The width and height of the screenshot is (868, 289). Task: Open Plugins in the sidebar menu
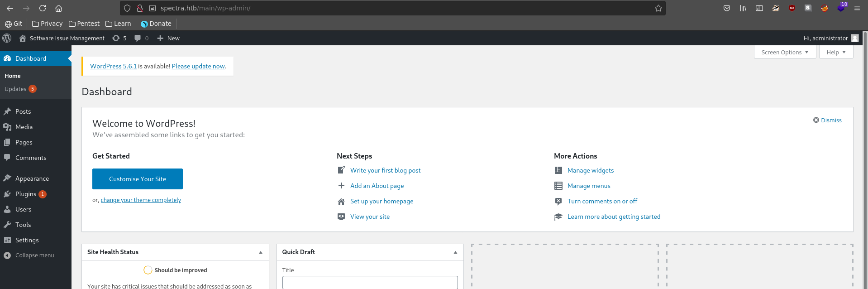26,194
